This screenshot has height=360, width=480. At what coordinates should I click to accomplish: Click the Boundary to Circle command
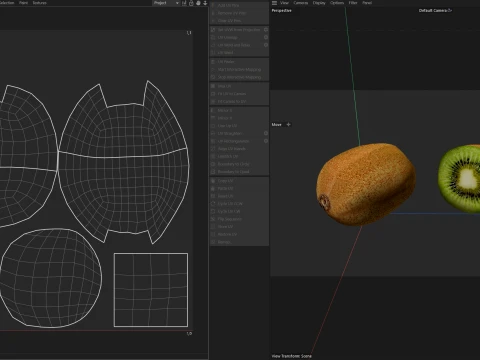(239, 164)
